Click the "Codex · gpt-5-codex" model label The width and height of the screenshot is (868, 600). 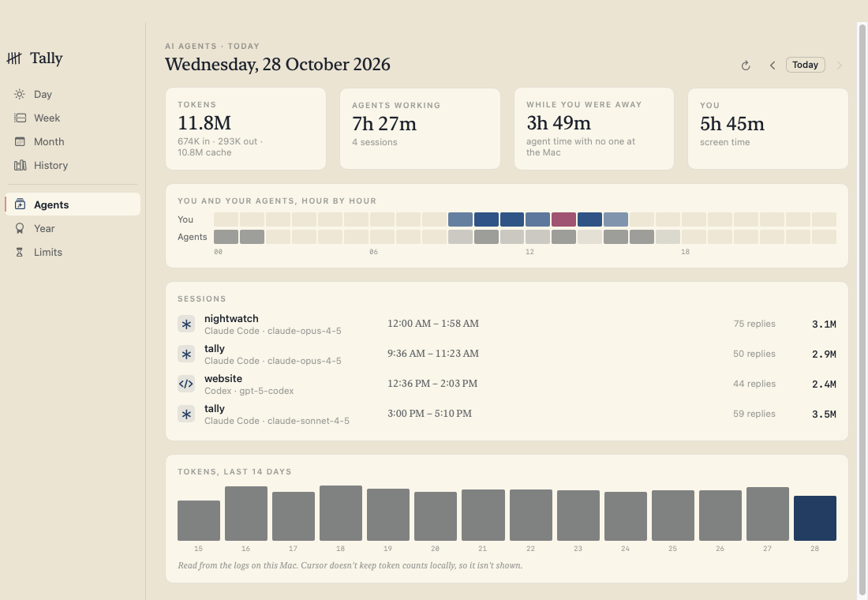point(249,391)
